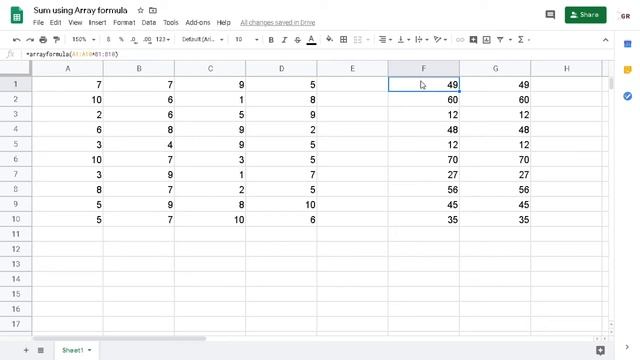Open the Help menu
Screen dimensions: 640x360
click(x=223, y=22)
